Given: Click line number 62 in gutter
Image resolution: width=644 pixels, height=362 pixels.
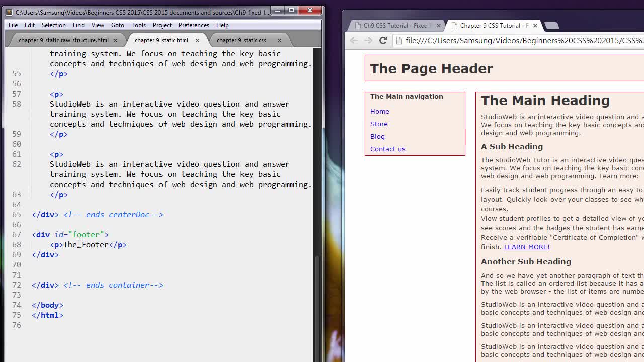Looking at the screenshot, I should [17, 164].
